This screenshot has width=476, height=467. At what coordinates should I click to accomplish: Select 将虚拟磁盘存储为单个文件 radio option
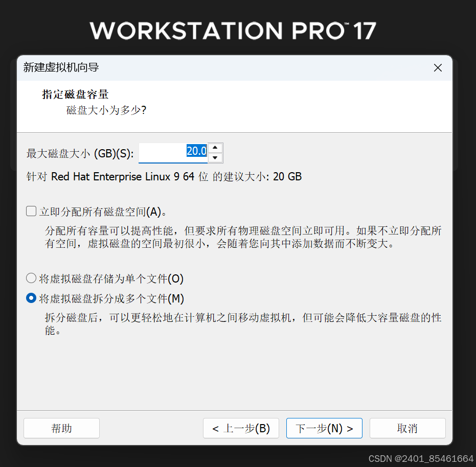coord(31,278)
